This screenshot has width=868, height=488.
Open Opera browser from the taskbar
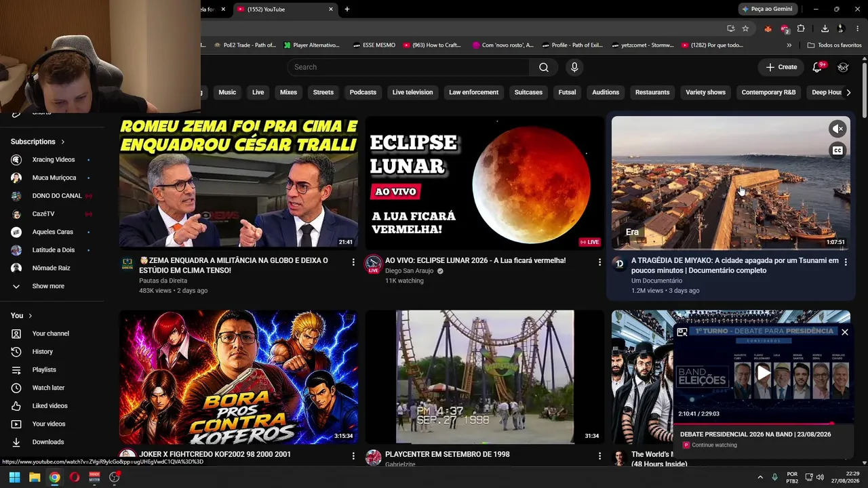coord(75,477)
